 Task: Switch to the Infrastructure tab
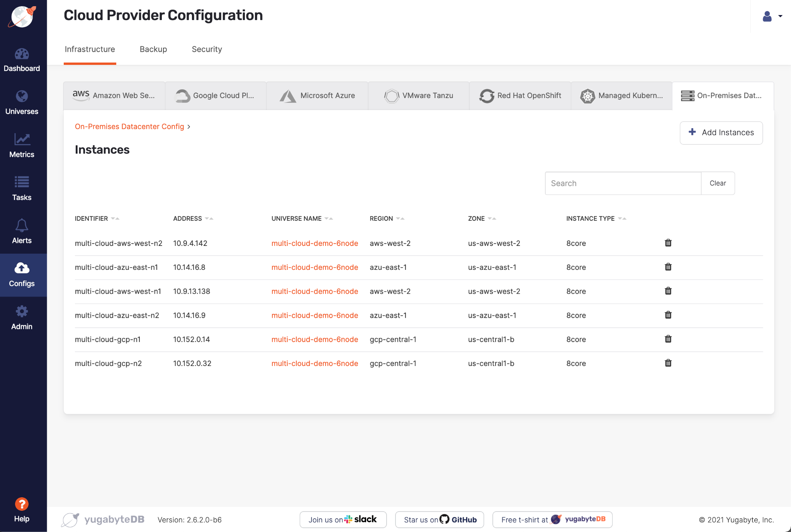(x=90, y=49)
